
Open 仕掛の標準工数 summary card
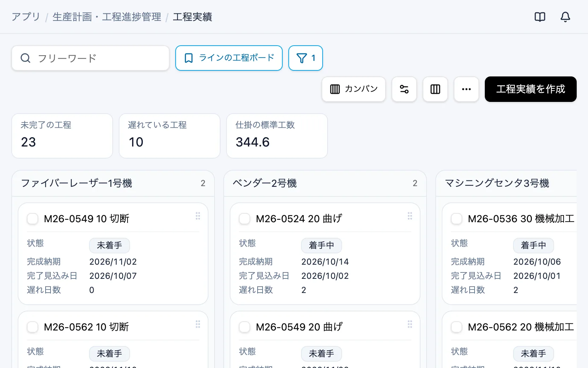pyautogui.click(x=277, y=136)
